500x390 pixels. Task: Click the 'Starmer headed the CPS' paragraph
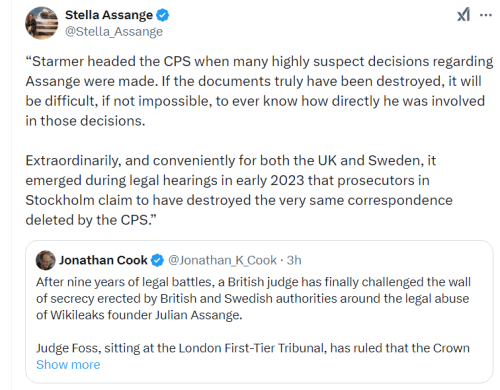259,91
